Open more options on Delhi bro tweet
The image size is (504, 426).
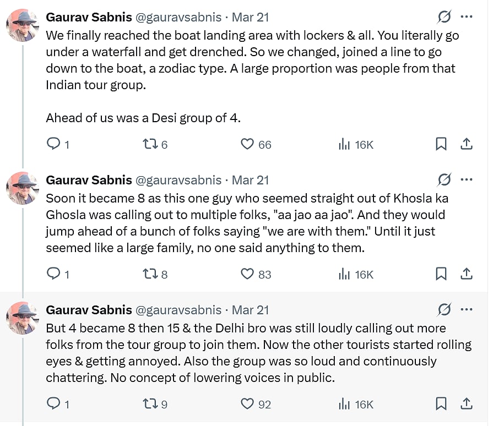467,310
